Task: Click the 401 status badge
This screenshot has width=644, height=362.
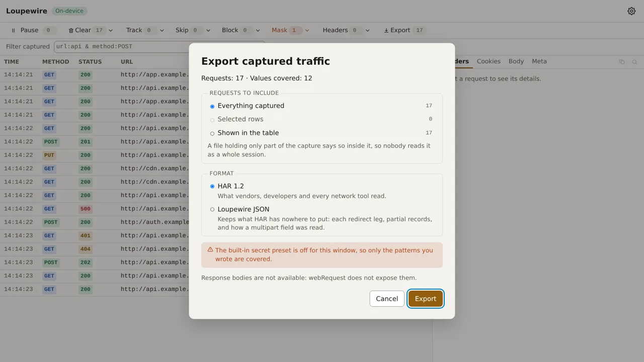Action: [x=86, y=235]
